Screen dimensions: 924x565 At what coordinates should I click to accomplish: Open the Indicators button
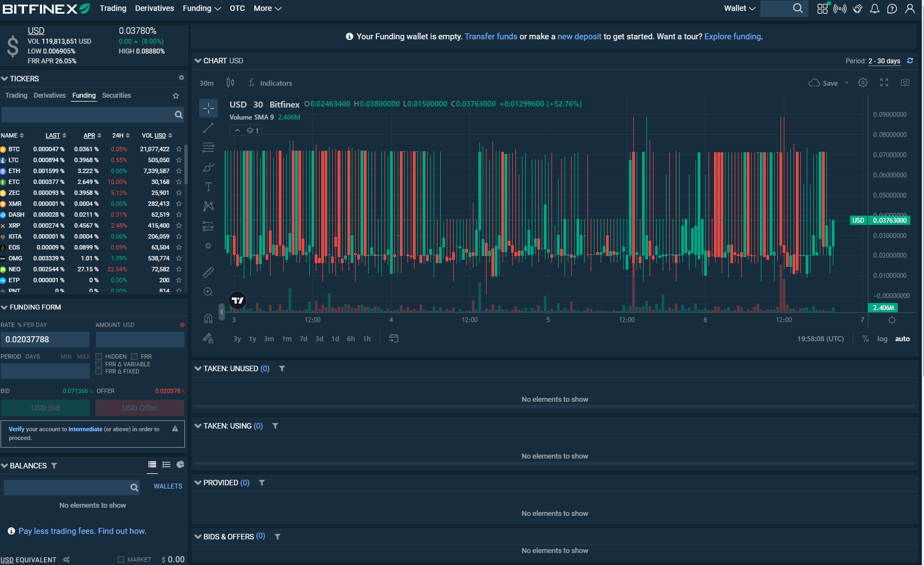[270, 83]
